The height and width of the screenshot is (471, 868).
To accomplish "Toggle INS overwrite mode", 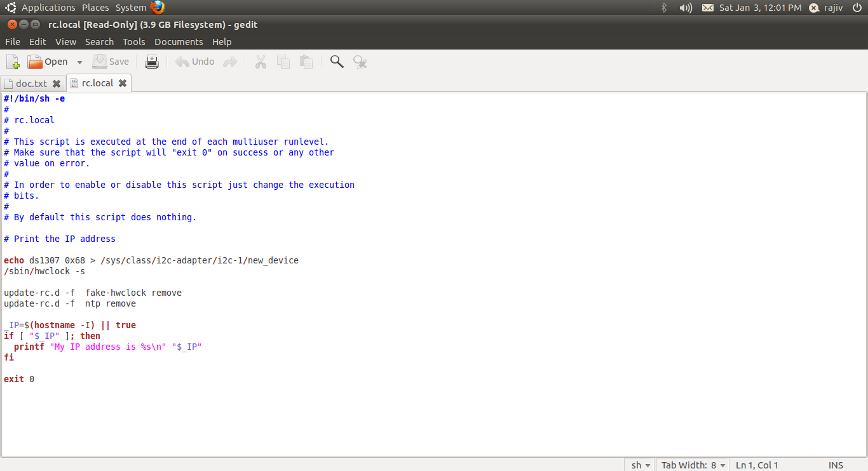I will pyautogui.click(x=836, y=465).
